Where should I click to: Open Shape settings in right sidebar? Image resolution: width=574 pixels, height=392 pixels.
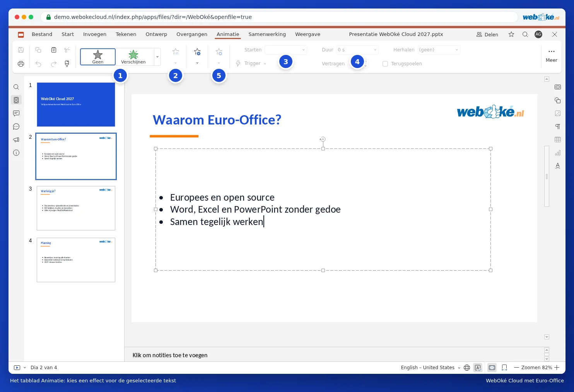click(x=558, y=100)
